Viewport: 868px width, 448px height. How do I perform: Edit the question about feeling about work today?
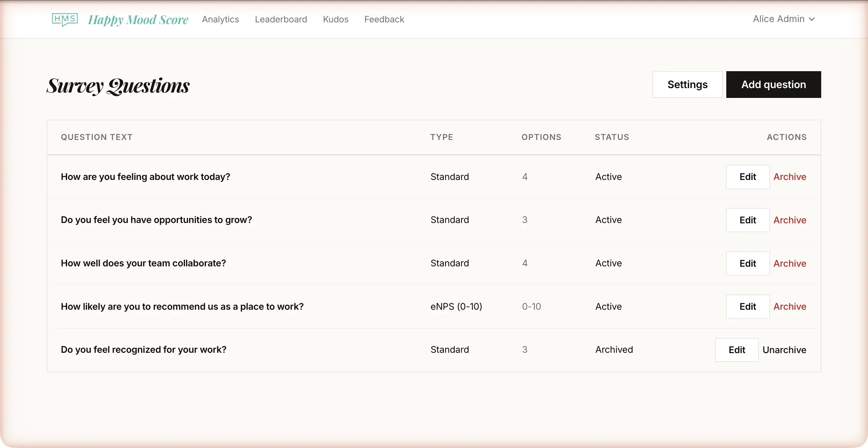[748, 177]
